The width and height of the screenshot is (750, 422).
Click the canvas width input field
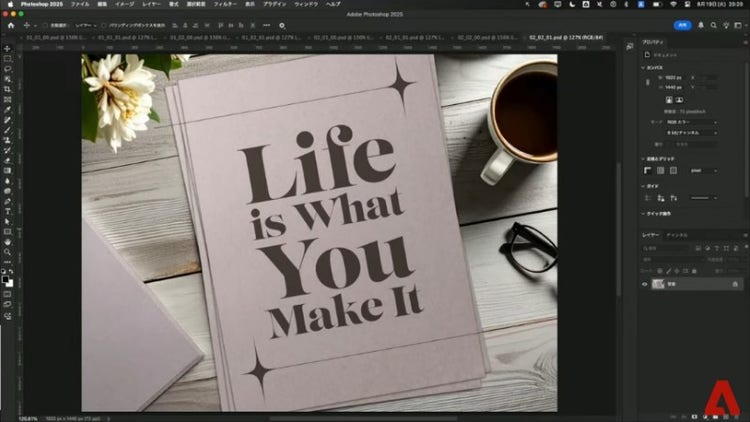pyautogui.click(x=674, y=78)
